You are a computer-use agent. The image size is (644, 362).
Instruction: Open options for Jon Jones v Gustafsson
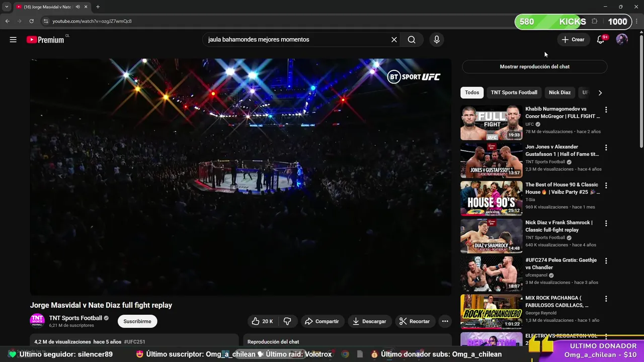tap(606, 147)
